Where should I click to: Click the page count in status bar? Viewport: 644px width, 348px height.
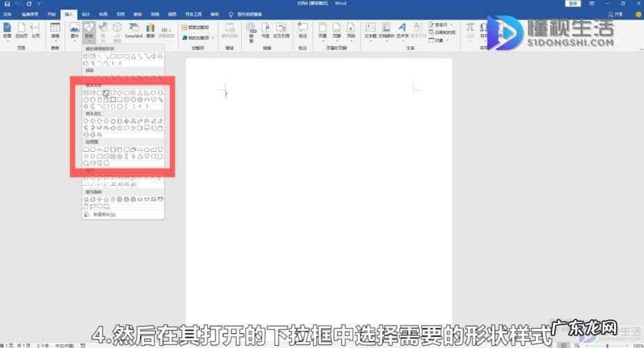coord(15,345)
